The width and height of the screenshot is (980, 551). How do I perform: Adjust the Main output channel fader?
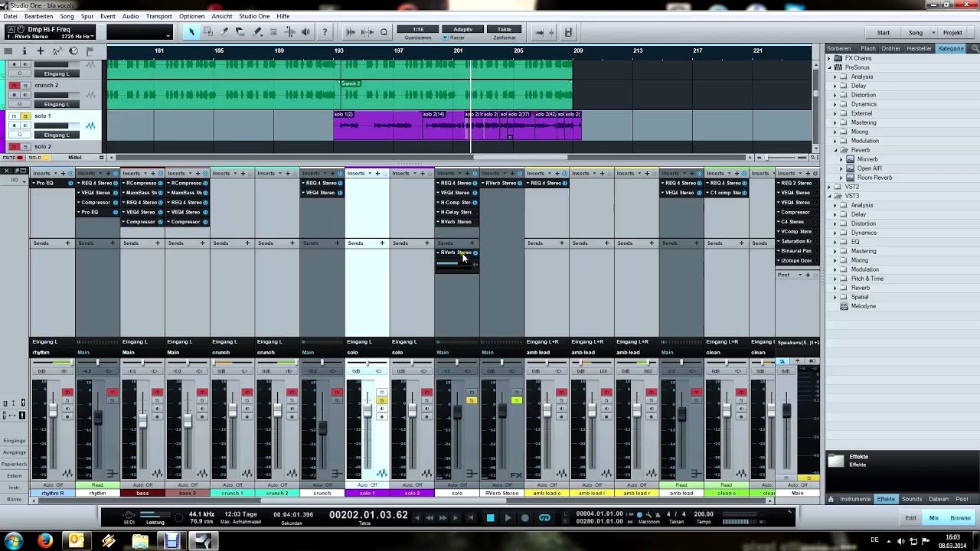[x=786, y=410]
